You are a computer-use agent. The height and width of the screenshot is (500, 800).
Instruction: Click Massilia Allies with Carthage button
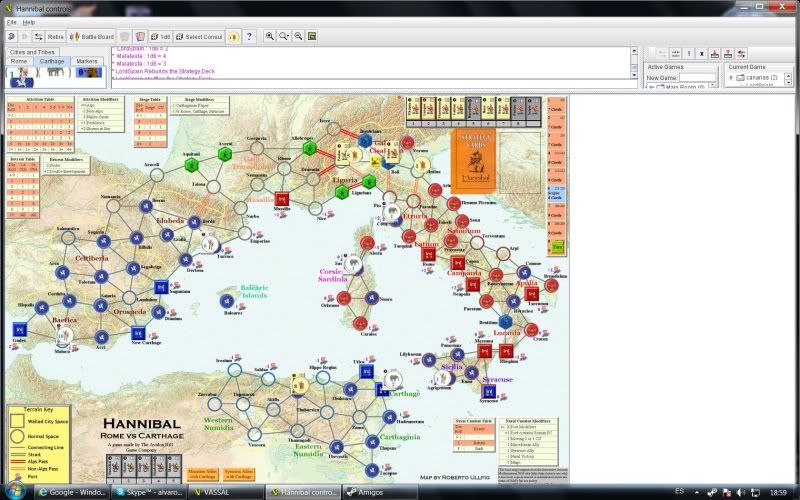coord(203,474)
